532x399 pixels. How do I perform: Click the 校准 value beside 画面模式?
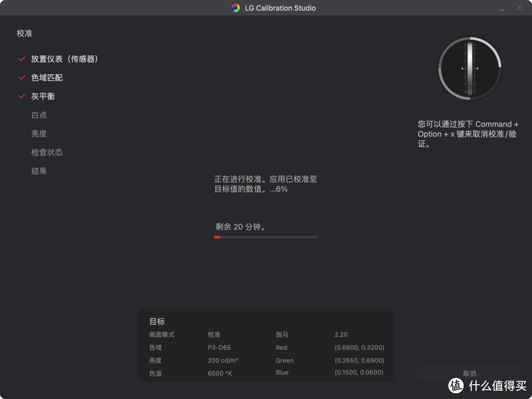(x=214, y=335)
